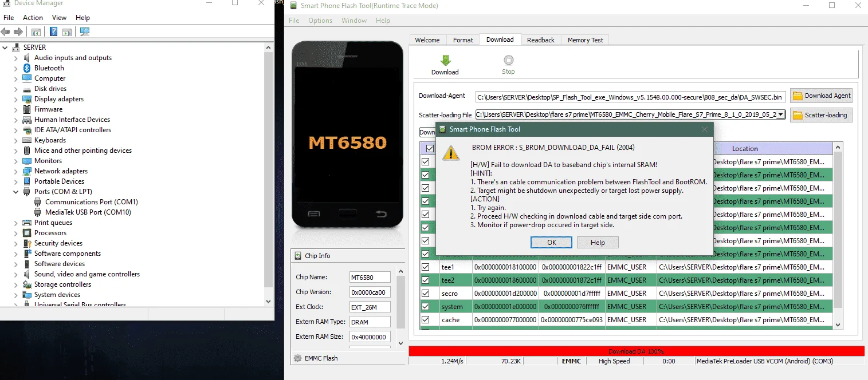Uncheck the system partition checkbox
This screenshot has width=868, height=380.
pos(426,307)
